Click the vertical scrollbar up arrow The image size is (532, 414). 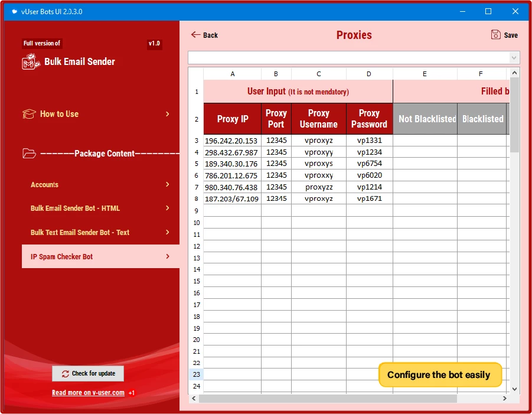coord(514,73)
